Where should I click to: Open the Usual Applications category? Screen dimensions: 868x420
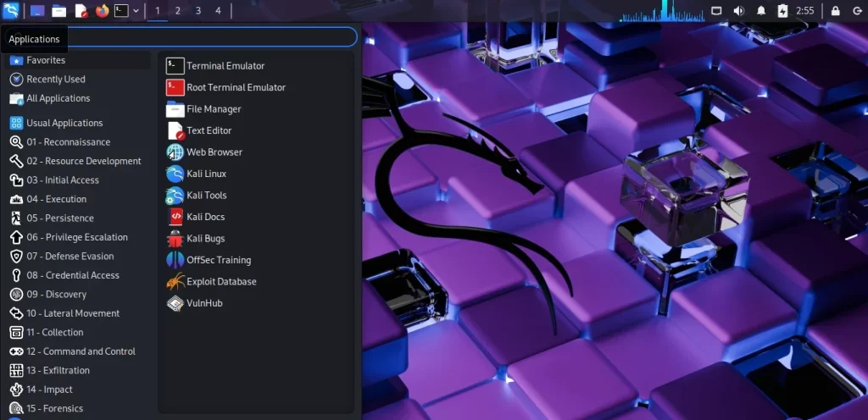click(x=78, y=123)
